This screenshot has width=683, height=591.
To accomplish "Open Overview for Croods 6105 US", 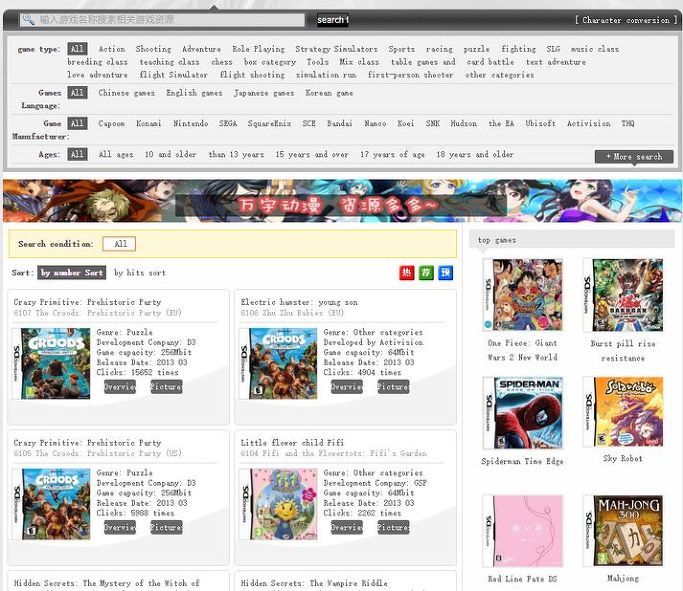I will 120,527.
